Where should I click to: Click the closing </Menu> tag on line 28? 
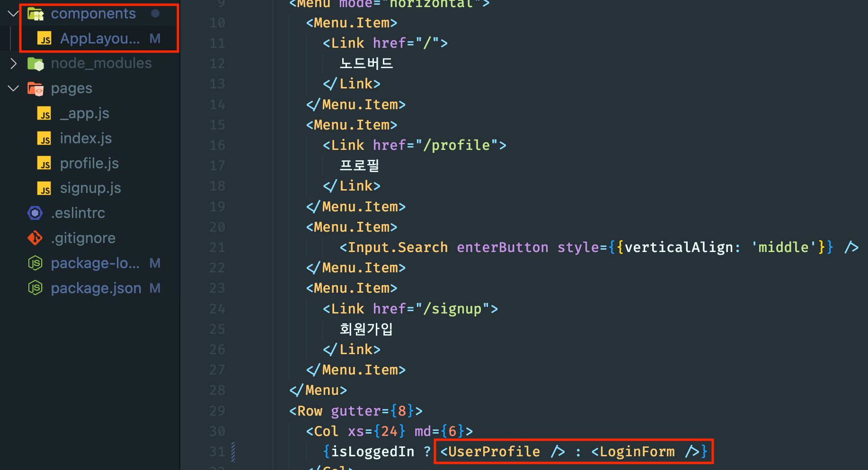click(x=318, y=391)
